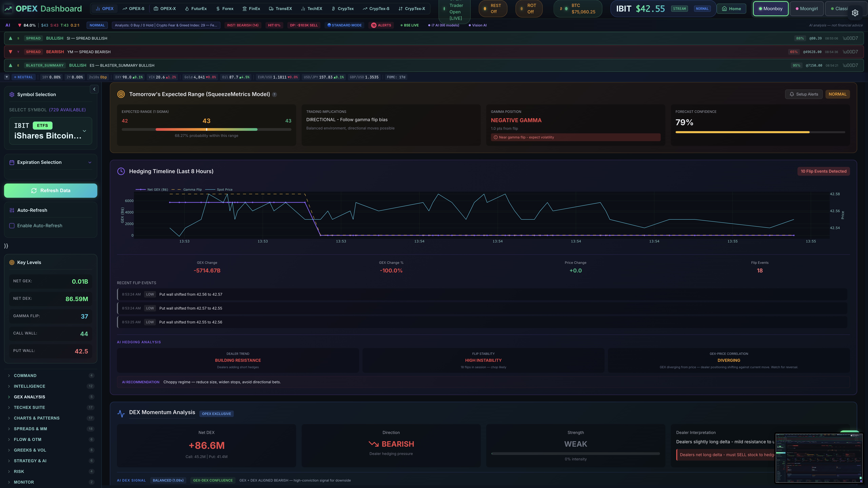This screenshot has width=868, height=488.
Task: Dismiss the YM Spread Bearish alert
Action: 850,52
